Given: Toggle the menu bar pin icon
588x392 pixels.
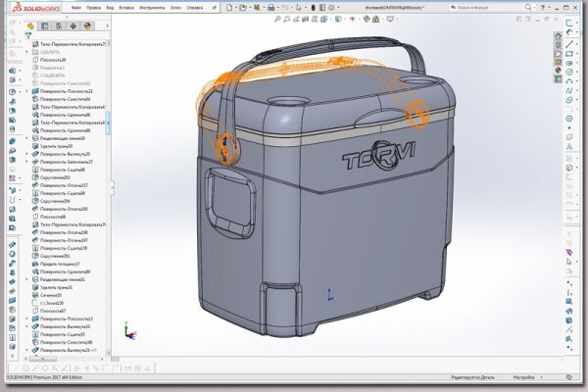Looking at the screenshot, I should click(214, 8).
